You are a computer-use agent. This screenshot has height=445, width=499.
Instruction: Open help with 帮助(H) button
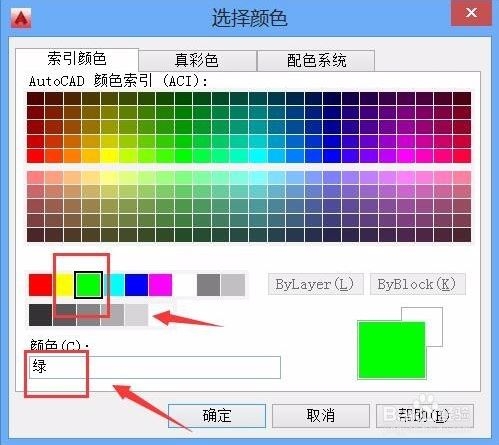tap(425, 416)
